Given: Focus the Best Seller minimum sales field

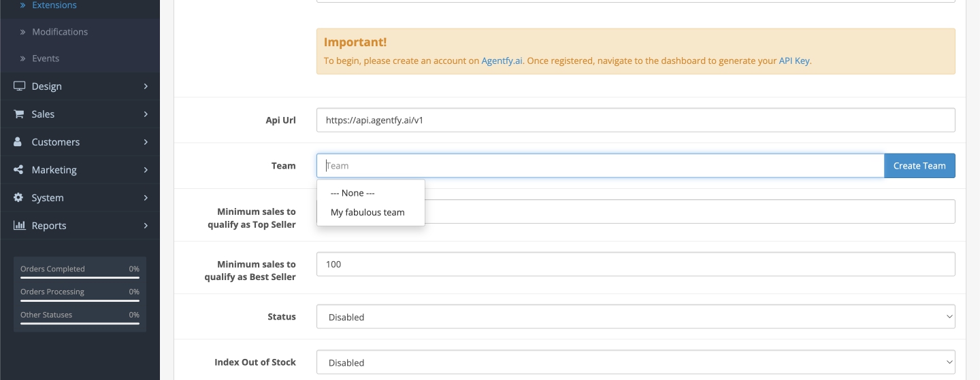Looking at the screenshot, I should point(635,264).
